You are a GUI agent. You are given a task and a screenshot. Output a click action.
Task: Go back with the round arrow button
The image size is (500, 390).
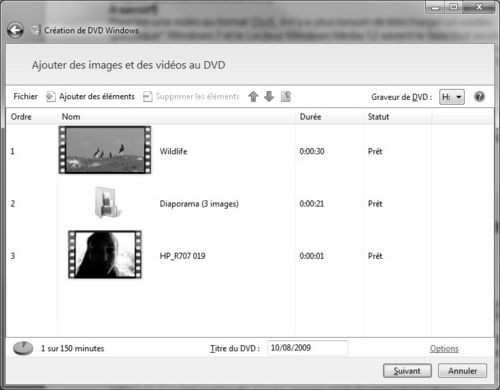[x=15, y=31]
